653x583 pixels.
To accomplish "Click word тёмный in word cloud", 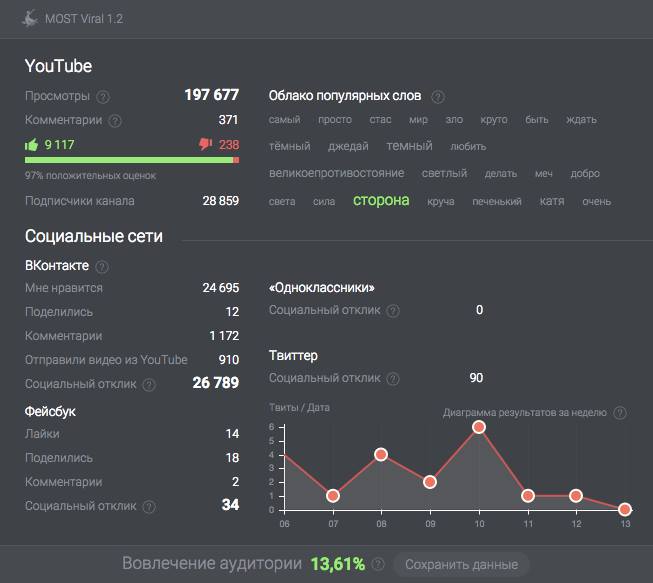I will 289,146.
